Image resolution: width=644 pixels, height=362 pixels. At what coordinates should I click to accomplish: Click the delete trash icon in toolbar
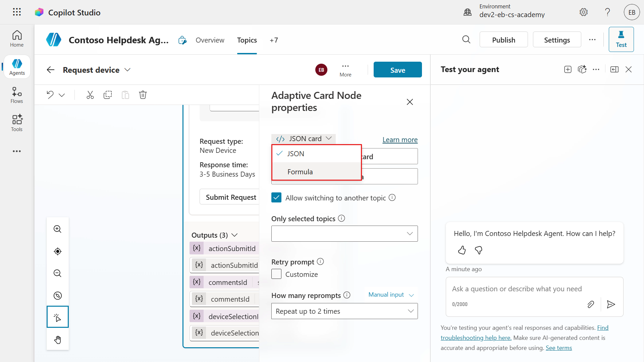[x=143, y=95]
